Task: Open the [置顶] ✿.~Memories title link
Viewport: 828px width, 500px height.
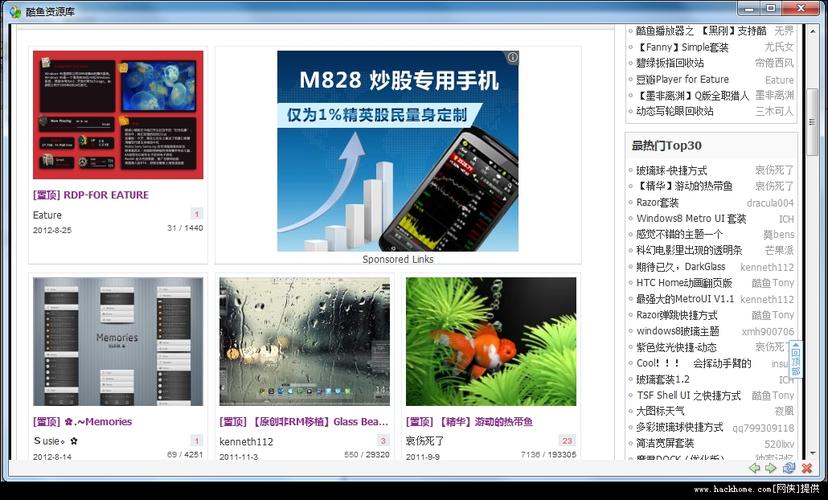Action: tap(82, 422)
